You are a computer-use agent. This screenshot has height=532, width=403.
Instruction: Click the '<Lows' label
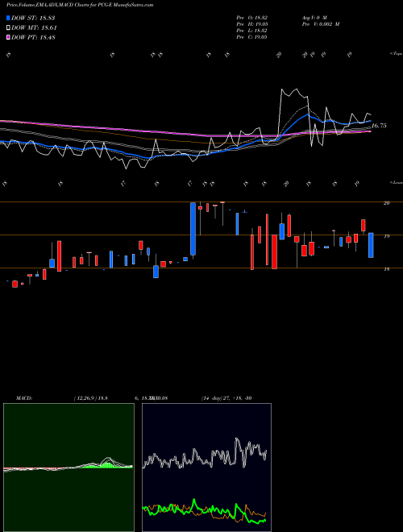pos(396,182)
